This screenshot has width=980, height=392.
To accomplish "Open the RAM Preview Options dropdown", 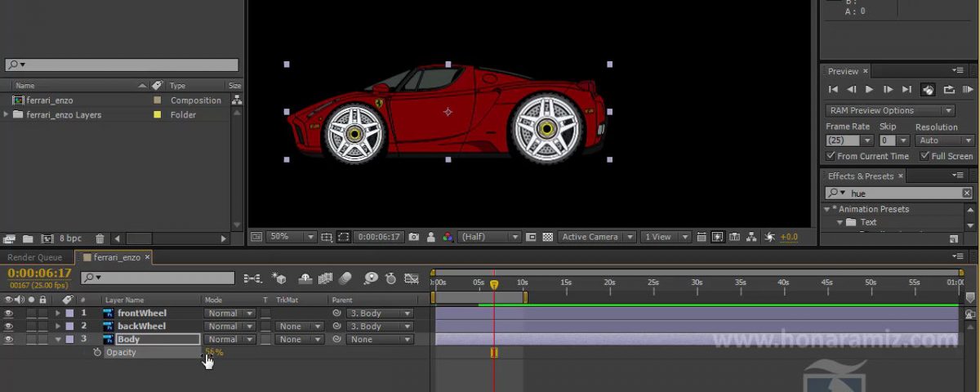I will click(889, 110).
